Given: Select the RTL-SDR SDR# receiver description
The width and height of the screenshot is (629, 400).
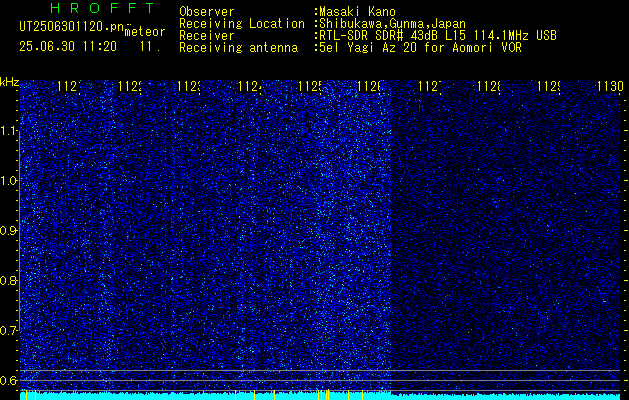Looking at the screenshot, I should 438,36.
